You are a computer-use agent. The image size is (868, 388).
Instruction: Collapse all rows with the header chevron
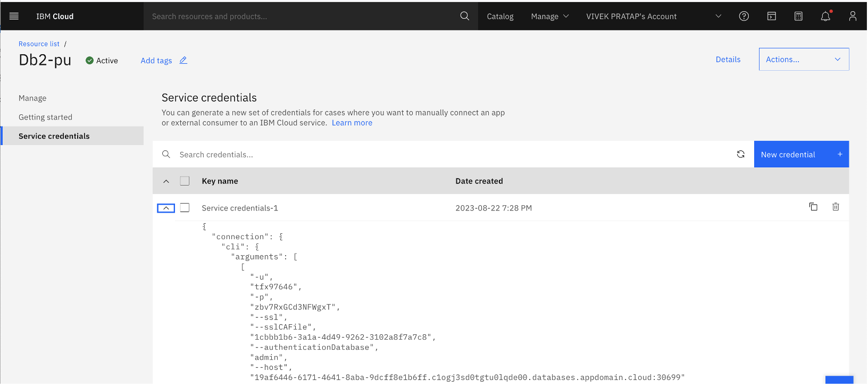pos(166,181)
